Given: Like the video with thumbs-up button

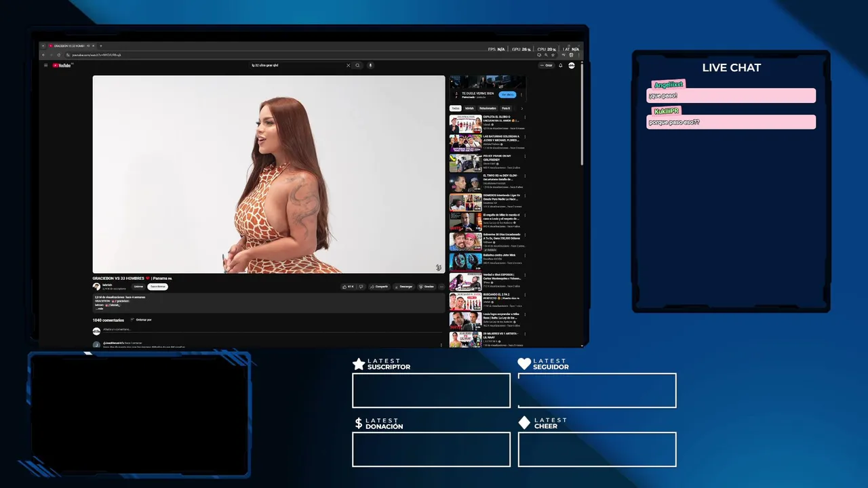Looking at the screenshot, I should pos(348,287).
